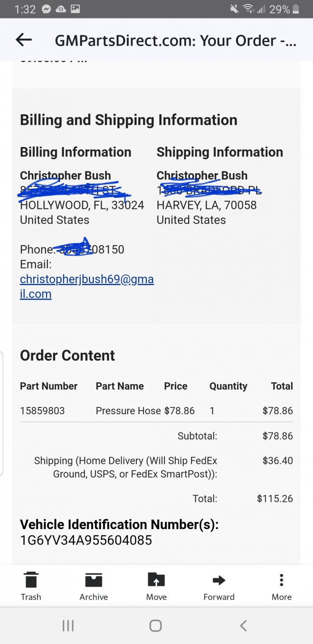Tap the VIN 1G6YV34A955604085

click(x=86, y=540)
